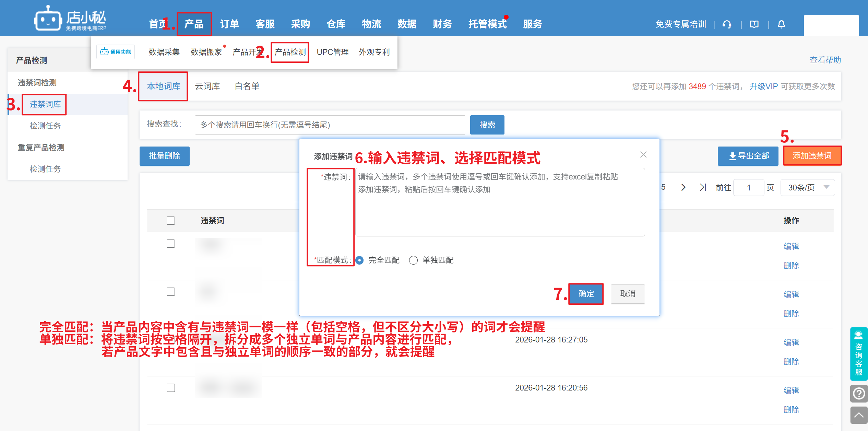The width and height of the screenshot is (868, 431).
Task: Select the 完全匹配 radio option
Action: 359,260
